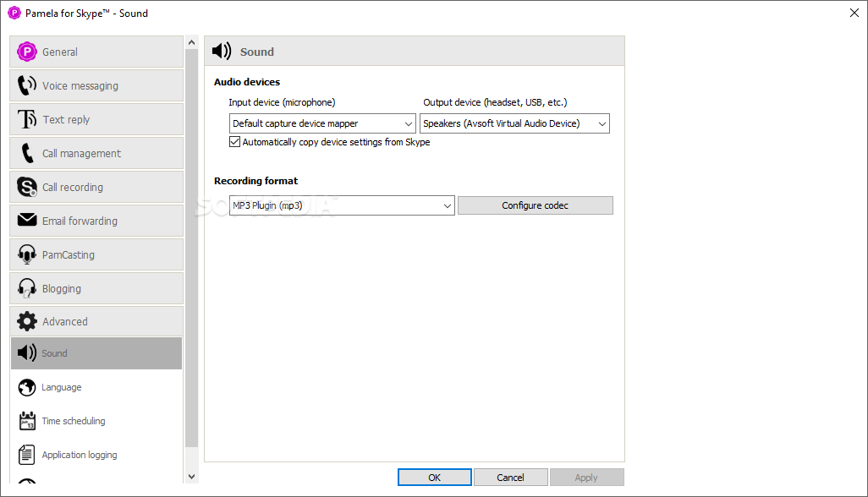Click the Text reply T icon
Image resolution: width=868 pixels, height=497 pixels.
pyautogui.click(x=26, y=119)
